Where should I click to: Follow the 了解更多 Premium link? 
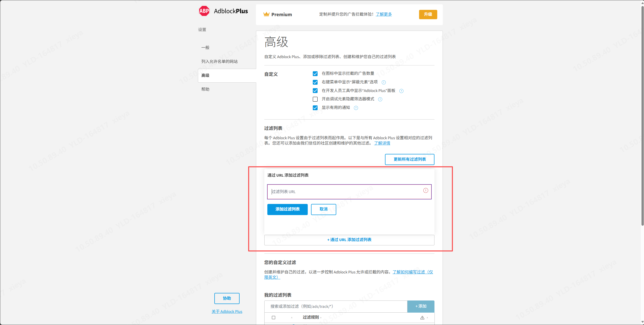(x=384, y=14)
